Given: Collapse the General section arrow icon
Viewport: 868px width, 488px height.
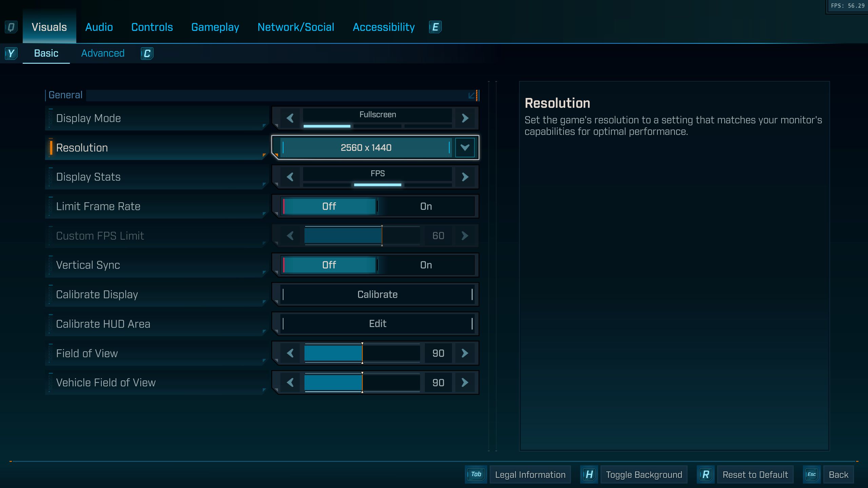Looking at the screenshot, I should [x=471, y=96].
